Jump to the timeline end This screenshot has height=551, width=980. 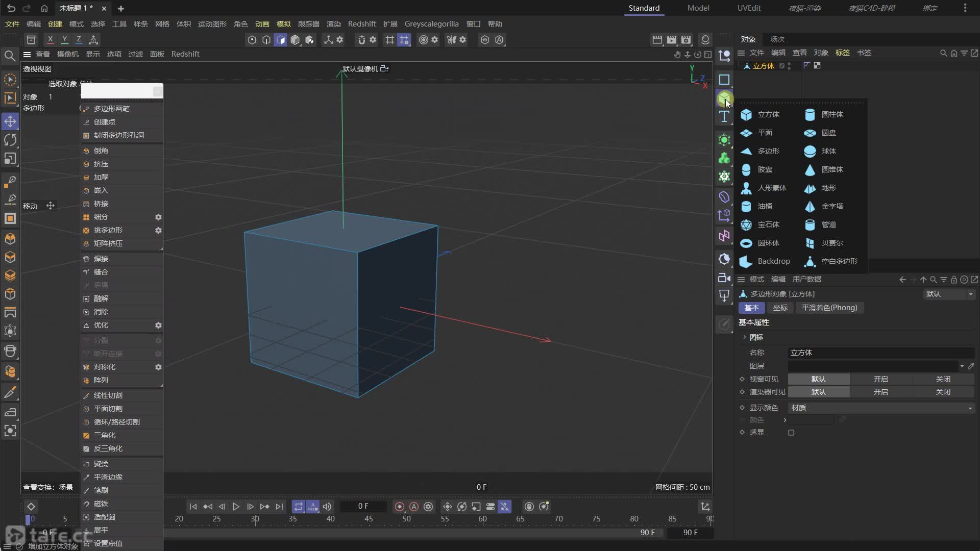279,507
